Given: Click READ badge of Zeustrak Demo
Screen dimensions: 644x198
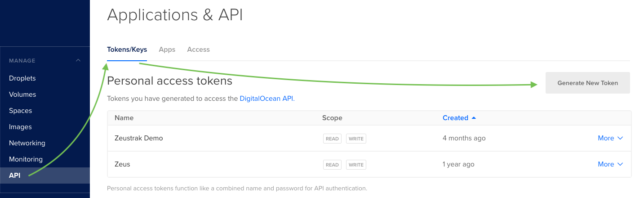Looking at the screenshot, I should pos(332,139).
